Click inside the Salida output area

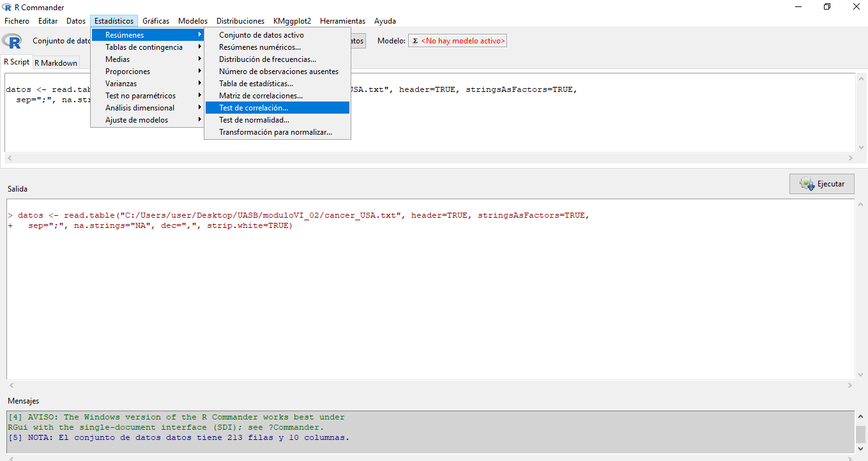point(428,300)
